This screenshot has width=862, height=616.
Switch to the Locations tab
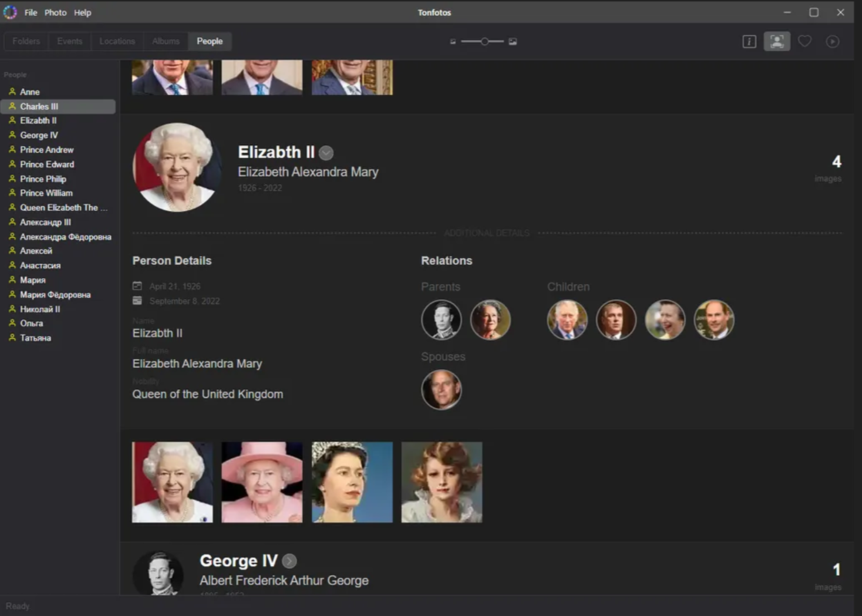tap(118, 41)
